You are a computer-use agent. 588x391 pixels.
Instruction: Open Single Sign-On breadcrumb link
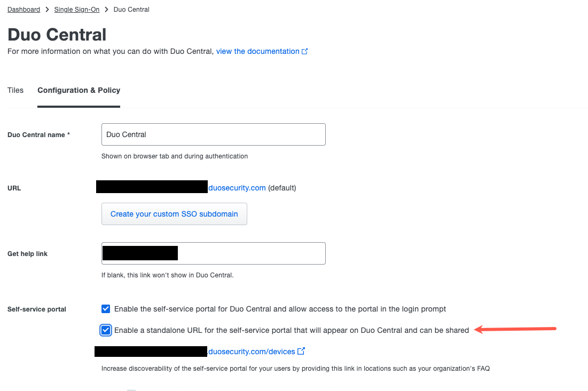(x=76, y=10)
